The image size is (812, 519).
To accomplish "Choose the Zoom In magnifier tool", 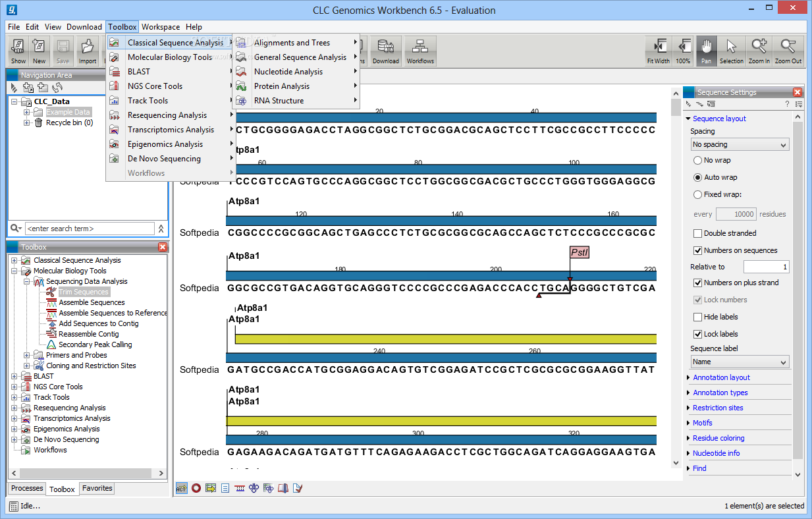I will (759, 51).
